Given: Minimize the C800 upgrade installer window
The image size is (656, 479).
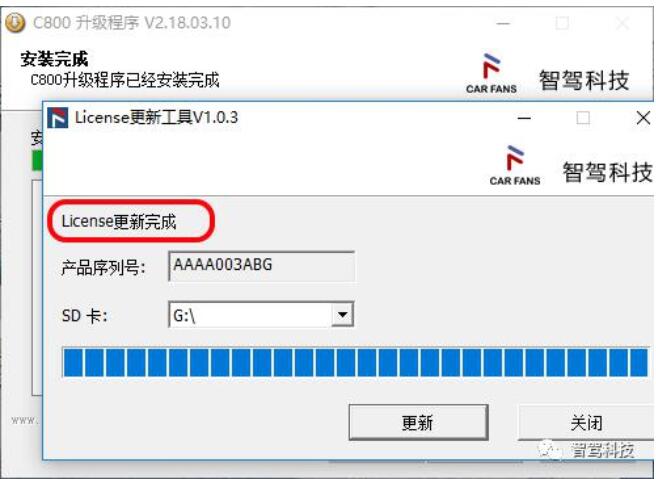Looking at the screenshot, I should coord(503,23).
